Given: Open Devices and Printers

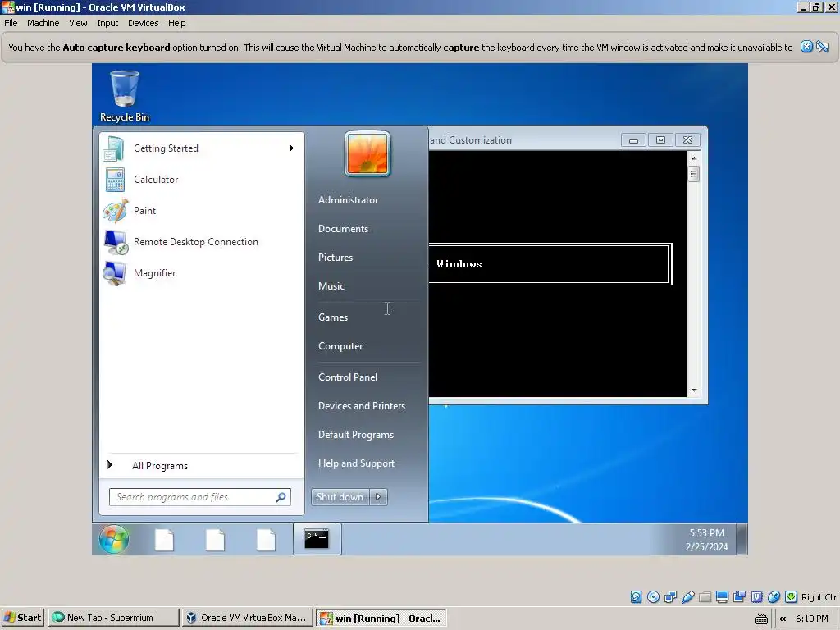Looking at the screenshot, I should click(362, 406).
